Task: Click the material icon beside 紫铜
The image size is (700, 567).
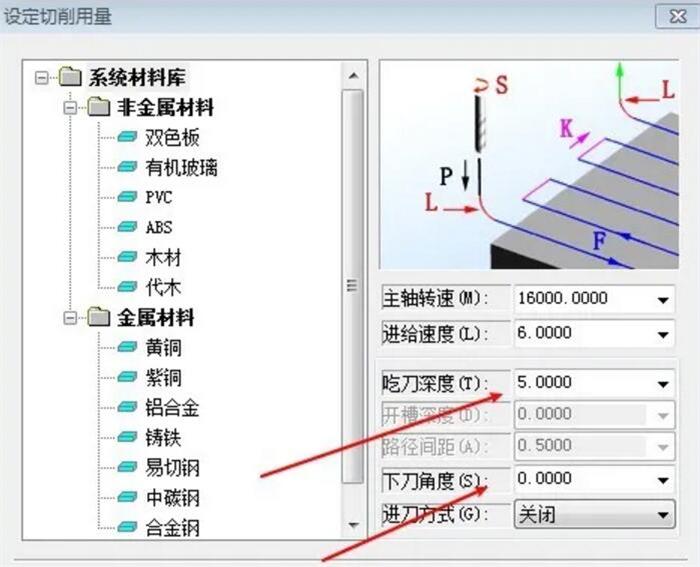Action: pyautogui.click(x=127, y=377)
